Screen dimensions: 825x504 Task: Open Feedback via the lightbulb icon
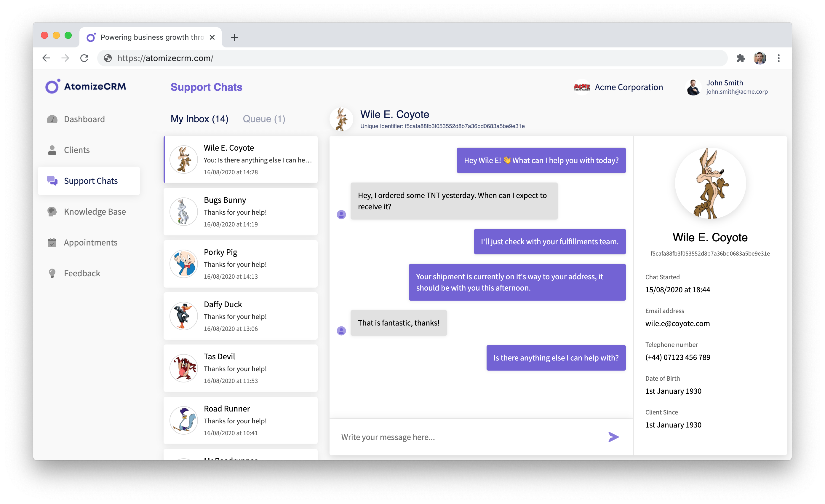click(52, 273)
